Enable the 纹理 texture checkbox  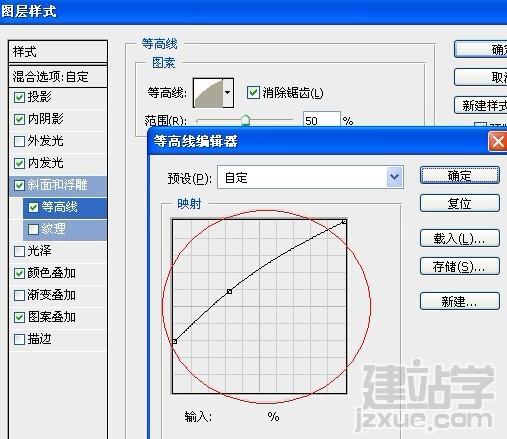pyautogui.click(x=33, y=229)
